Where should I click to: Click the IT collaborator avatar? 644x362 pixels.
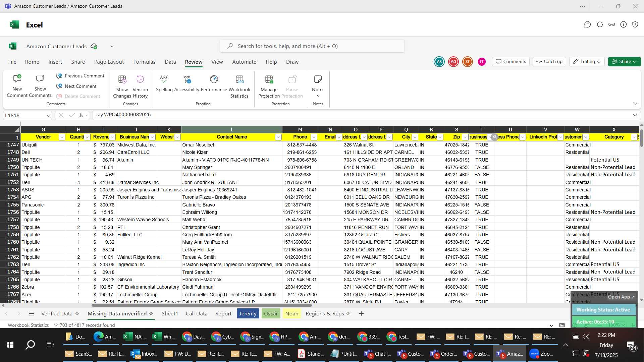[x=482, y=62]
